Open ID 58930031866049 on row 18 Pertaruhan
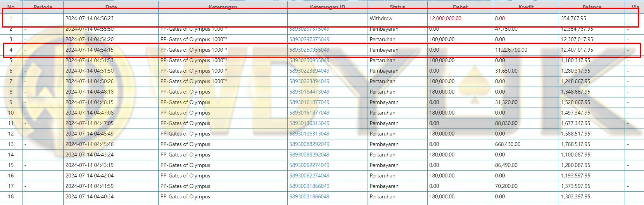The height and width of the screenshot is (205, 644). point(309,197)
